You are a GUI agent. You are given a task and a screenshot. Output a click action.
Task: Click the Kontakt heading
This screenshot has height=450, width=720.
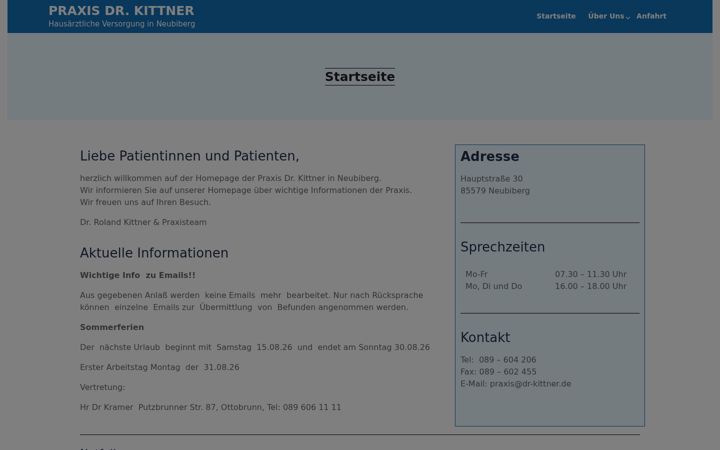485,338
